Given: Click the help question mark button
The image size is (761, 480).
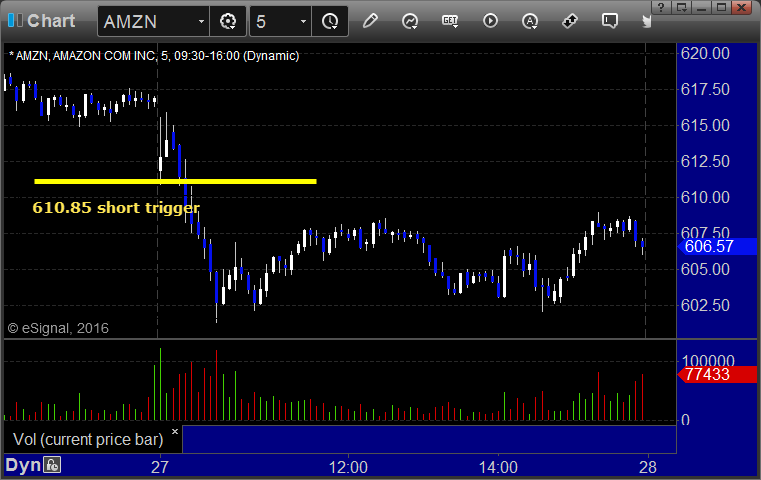Looking at the screenshot, I should tap(661, 7).
